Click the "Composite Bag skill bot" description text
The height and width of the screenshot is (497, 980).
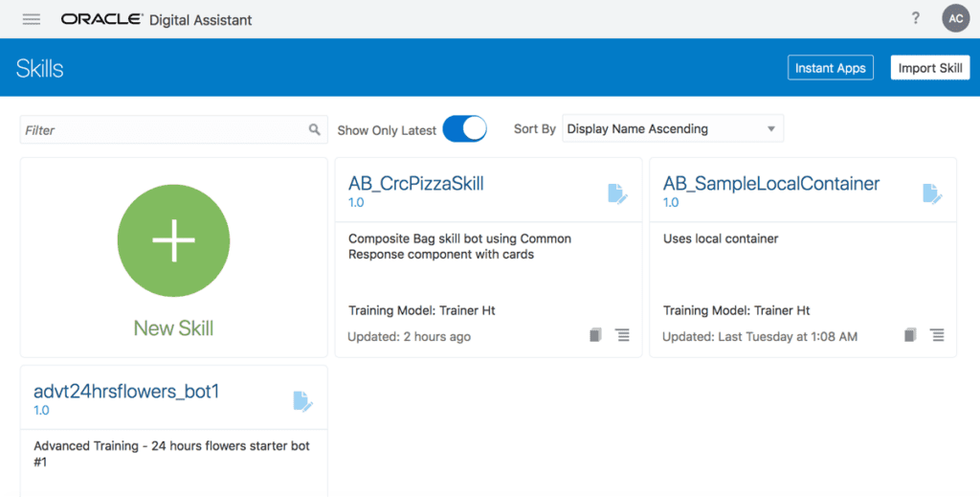click(x=460, y=246)
